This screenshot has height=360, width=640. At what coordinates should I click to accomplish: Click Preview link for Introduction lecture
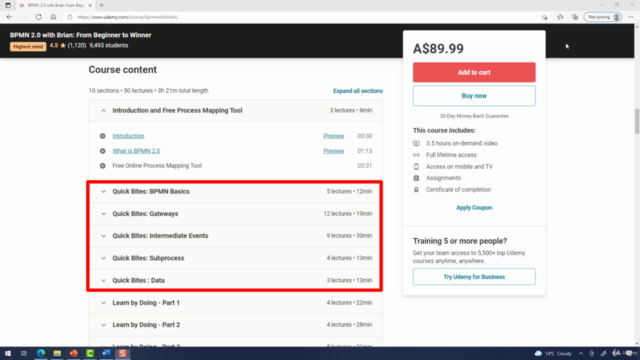click(x=333, y=136)
